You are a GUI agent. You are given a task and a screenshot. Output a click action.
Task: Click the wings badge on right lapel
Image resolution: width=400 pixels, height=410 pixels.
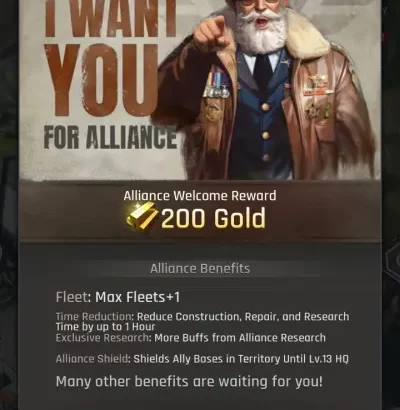coord(317,81)
